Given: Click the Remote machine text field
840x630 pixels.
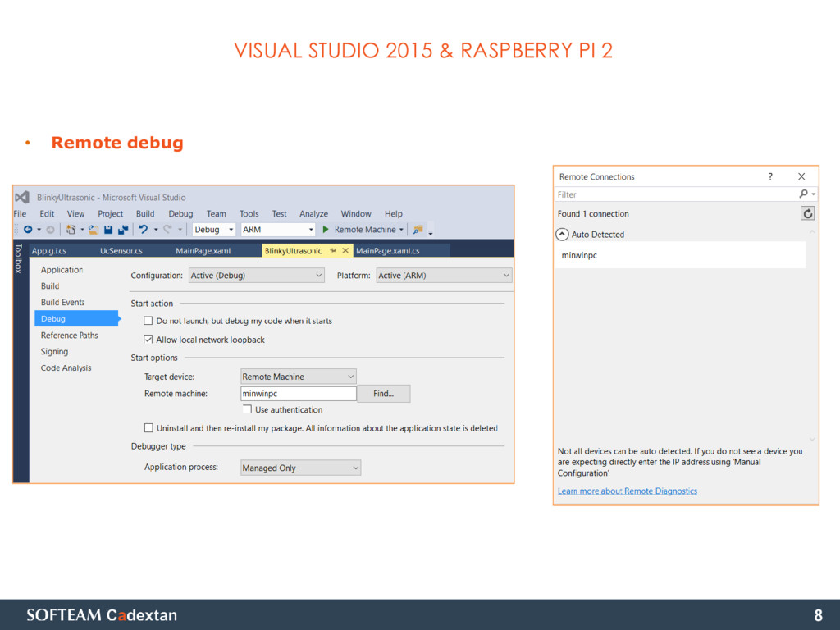Looking at the screenshot, I should [x=299, y=393].
